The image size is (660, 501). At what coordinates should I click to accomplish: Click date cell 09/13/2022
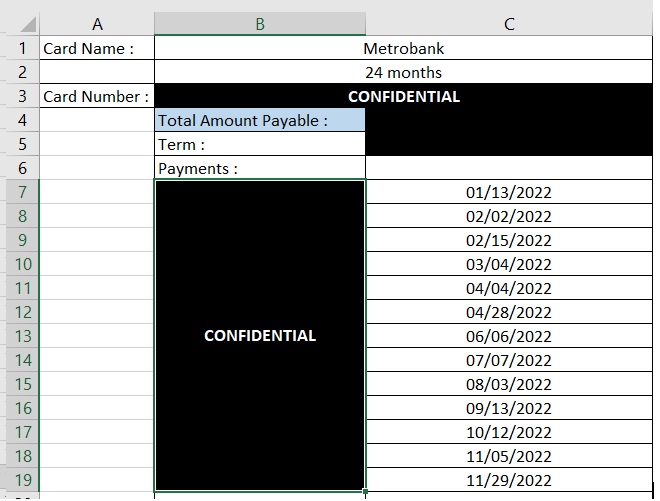tap(509, 408)
